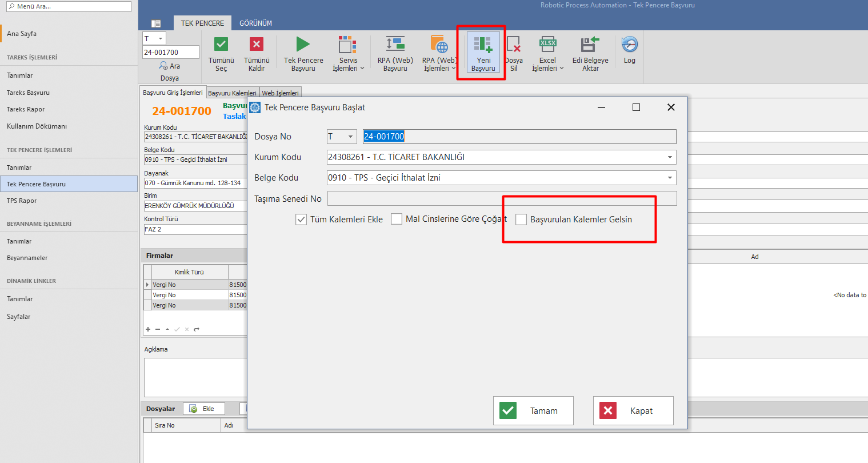Open RPA (Web) İşlemleri ribbon dropdown
Screen dimensions: 868x463
pos(439,54)
